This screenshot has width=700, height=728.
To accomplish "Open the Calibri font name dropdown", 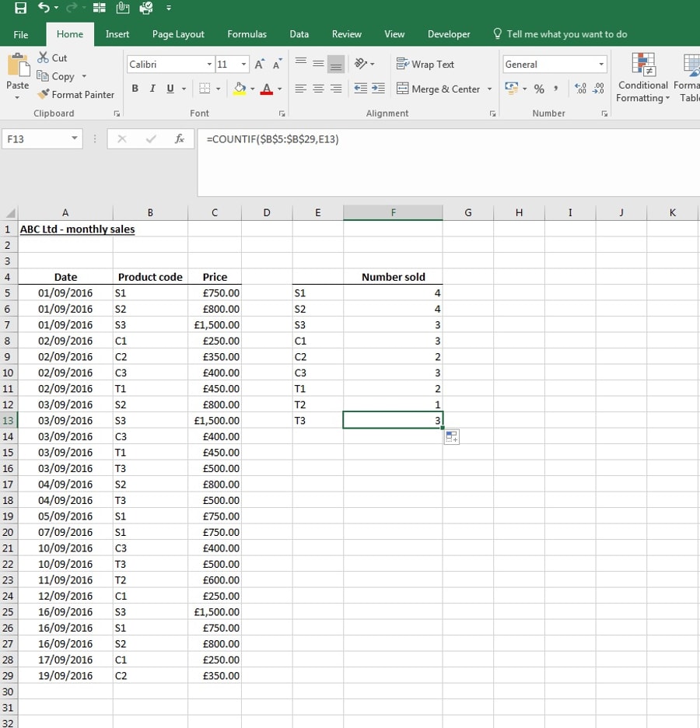I will point(209,64).
